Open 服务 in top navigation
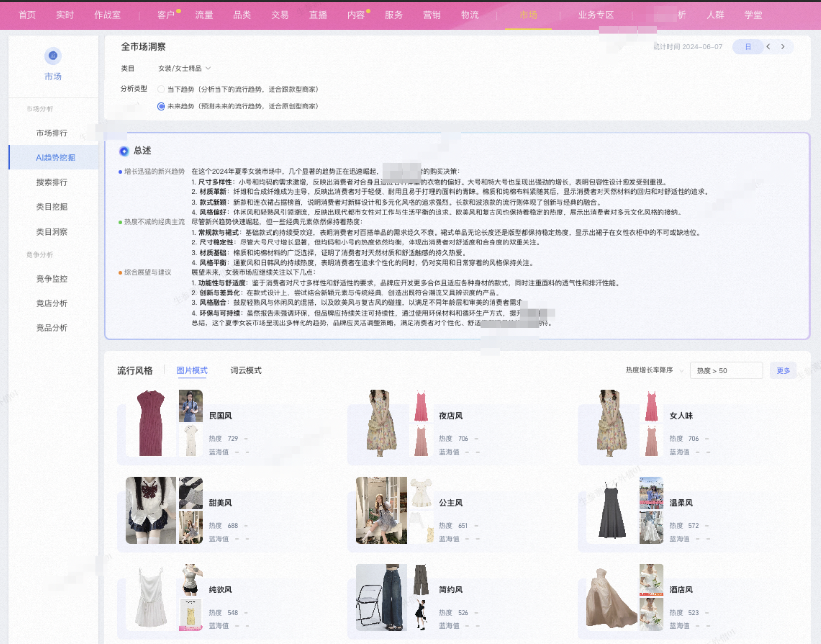Image resolution: width=821 pixels, height=644 pixels. pos(394,15)
